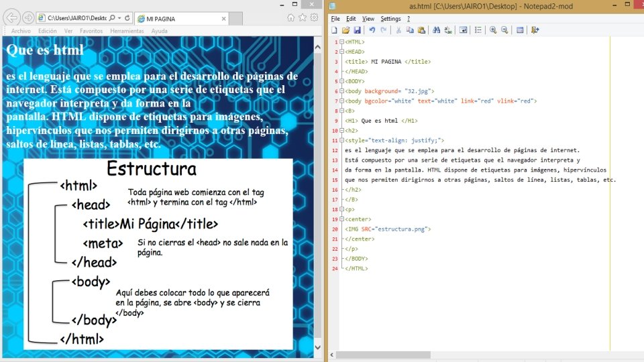The image size is (644, 362).
Task: Open Find with the binoculars icon
Action: tap(436, 30)
